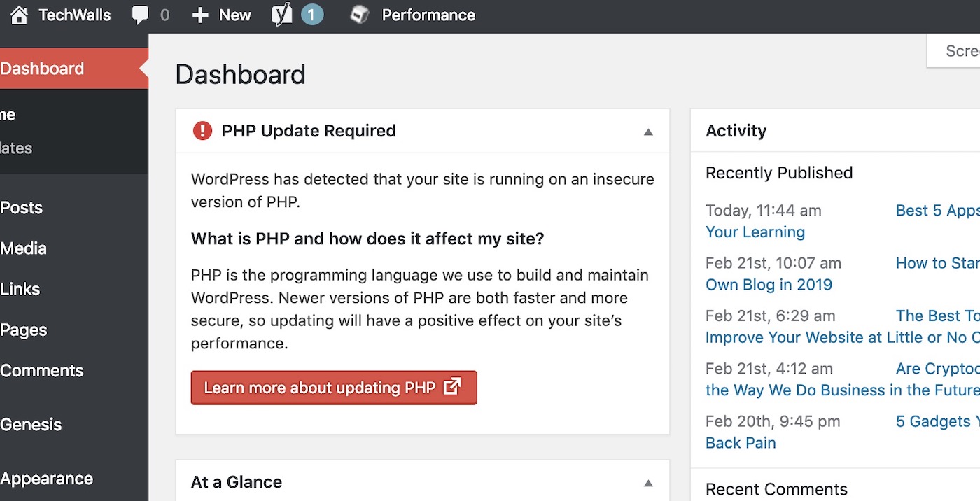Select Media in the sidebar menu

point(24,248)
